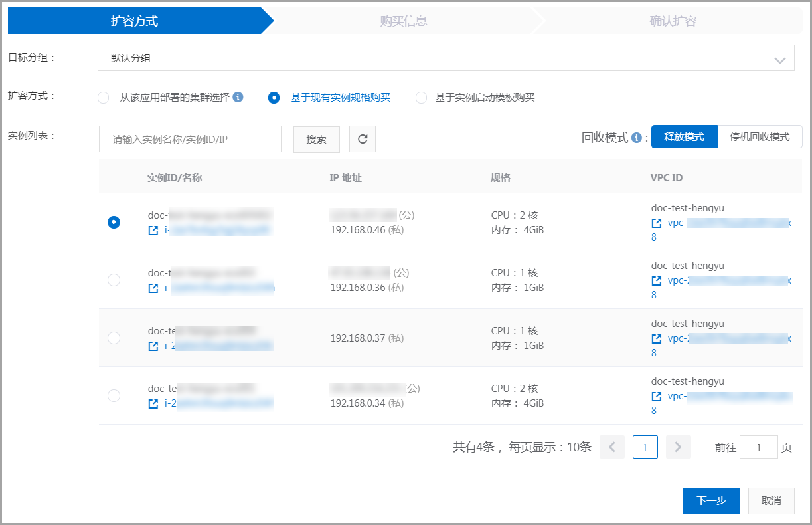Click the 确认扩容 wizard step
Screen dimensions: 812x525
[x=673, y=21]
